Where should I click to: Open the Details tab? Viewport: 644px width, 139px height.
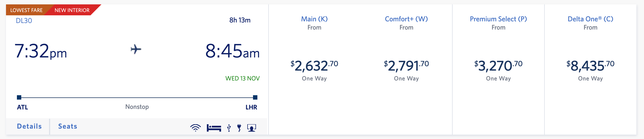pyautogui.click(x=29, y=126)
